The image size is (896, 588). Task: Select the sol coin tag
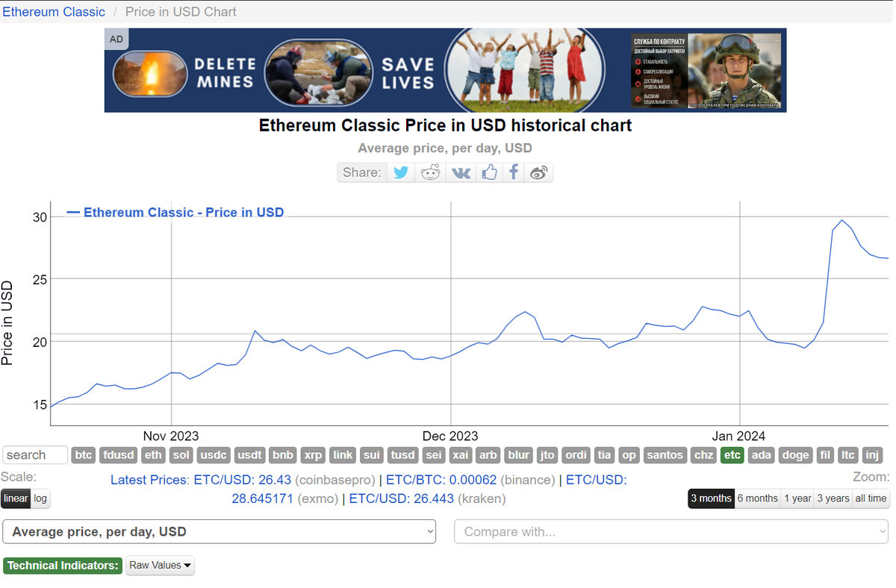181,455
